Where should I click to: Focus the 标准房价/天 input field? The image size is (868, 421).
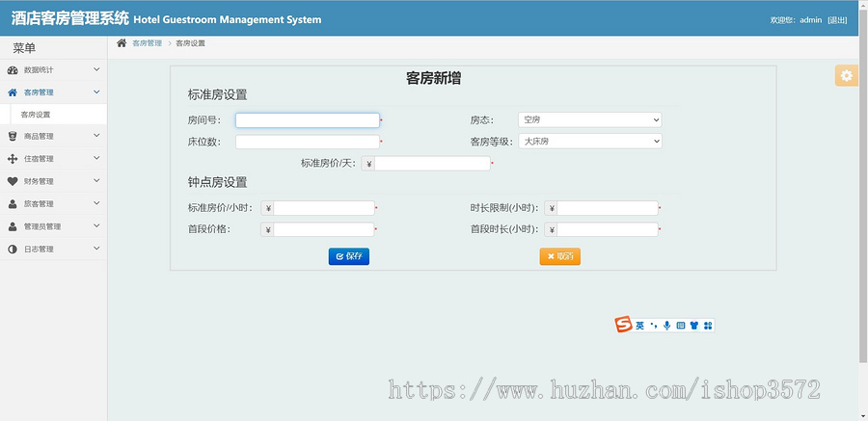[432, 164]
